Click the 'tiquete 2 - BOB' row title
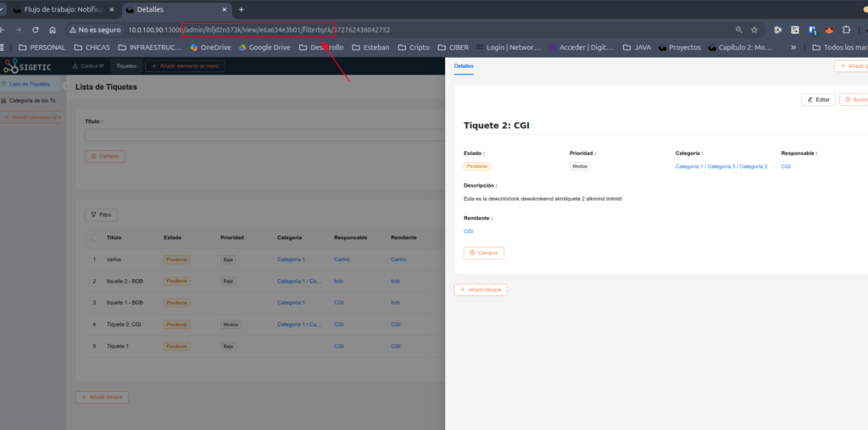The height and width of the screenshot is (430, 868). (x=125, y=282)
